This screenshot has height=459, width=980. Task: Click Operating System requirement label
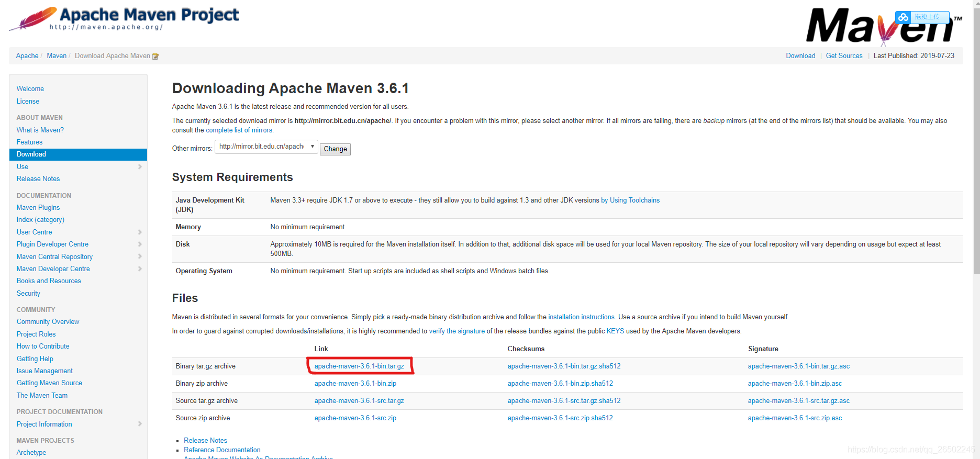204,271
